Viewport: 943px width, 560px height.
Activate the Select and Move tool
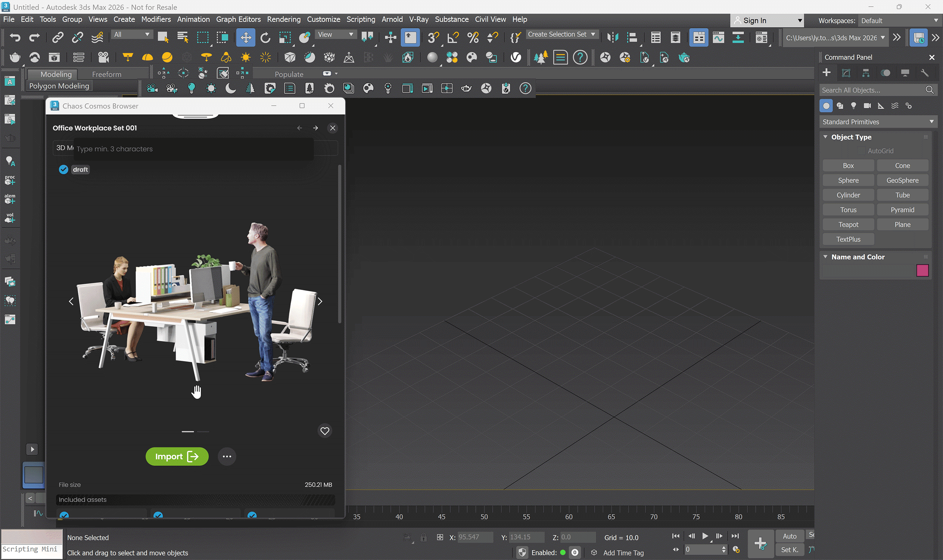(x=246, y=37)
